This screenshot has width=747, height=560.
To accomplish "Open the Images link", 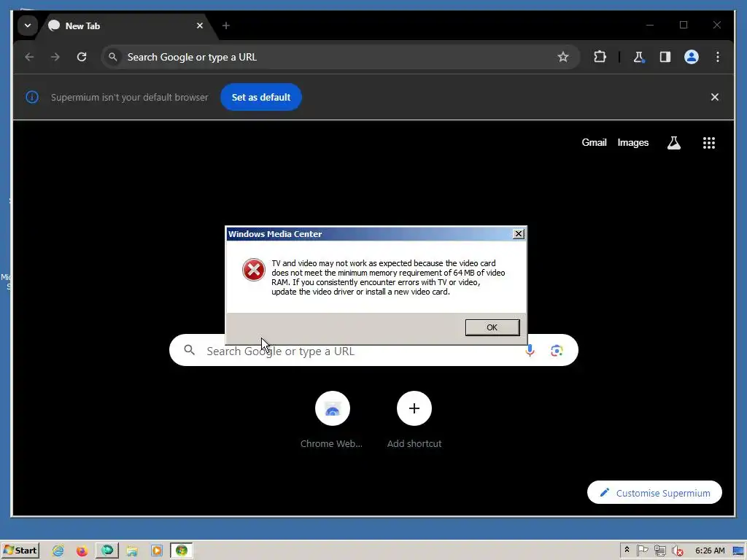I will pos(632,142).
